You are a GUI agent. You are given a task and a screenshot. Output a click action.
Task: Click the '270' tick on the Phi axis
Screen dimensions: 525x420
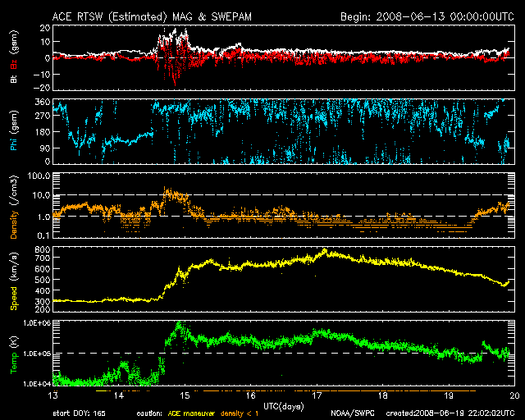click(43, 116)
